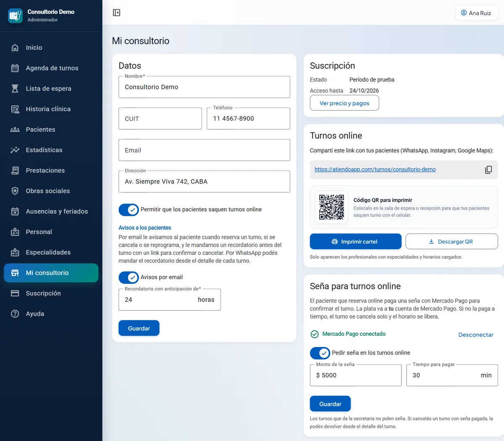Click the Historia clínica icon
This screenshot has height=441, width=504.
[15, 109]
